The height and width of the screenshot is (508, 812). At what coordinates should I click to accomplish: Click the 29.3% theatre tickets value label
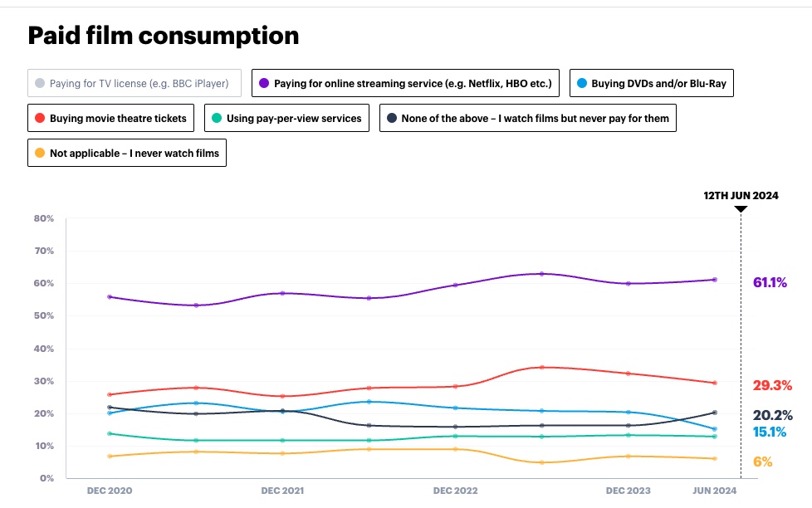(x=771, y=385)
